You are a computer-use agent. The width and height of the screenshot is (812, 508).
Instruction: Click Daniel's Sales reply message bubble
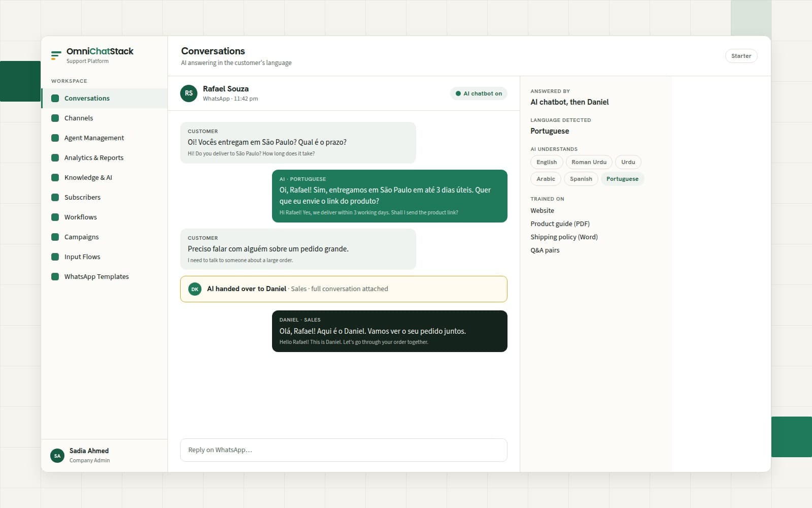390,331
